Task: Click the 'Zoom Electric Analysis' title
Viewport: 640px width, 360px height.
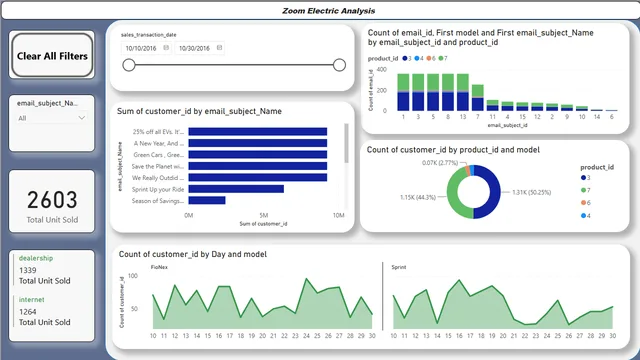Action: (x=329, y=11)
